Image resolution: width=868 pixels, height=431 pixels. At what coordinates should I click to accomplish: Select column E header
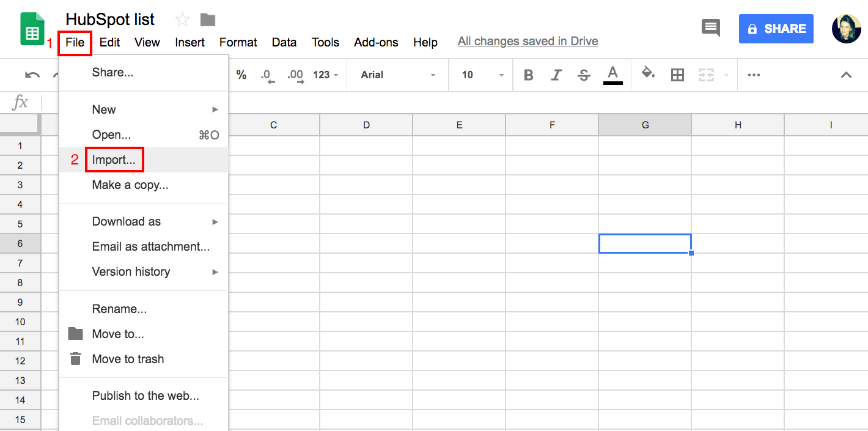click(459, 125)
